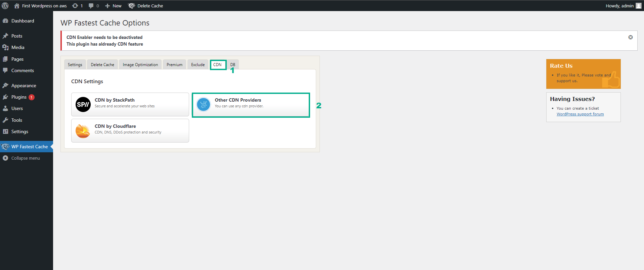Click the cheetah Delete Cache icon
Viewport: 644px width, 270px height.
click(132, 6)
